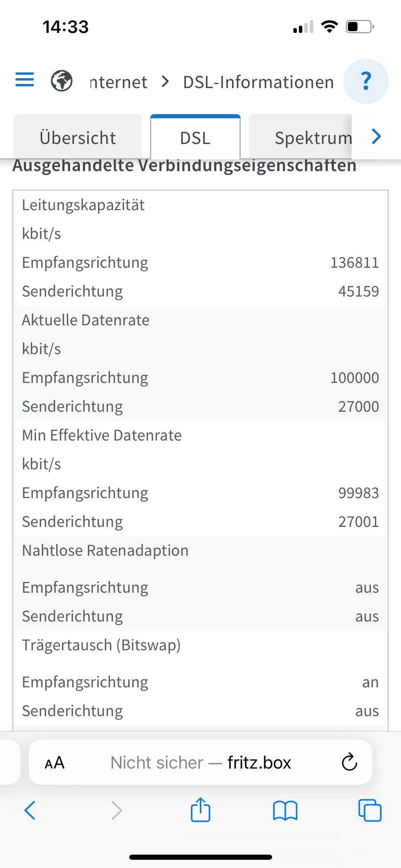Open Safari bookmarks

[285, 810]
